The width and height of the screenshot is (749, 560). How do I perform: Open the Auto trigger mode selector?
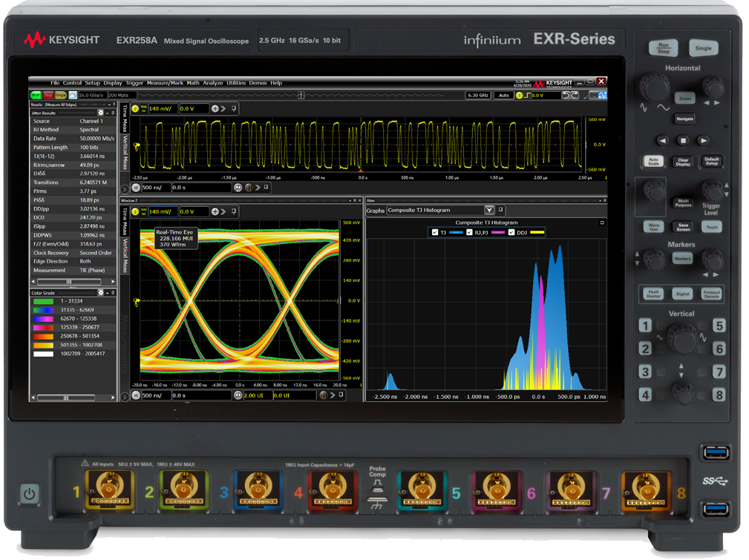pyautogui.click(x=504, y=95)
